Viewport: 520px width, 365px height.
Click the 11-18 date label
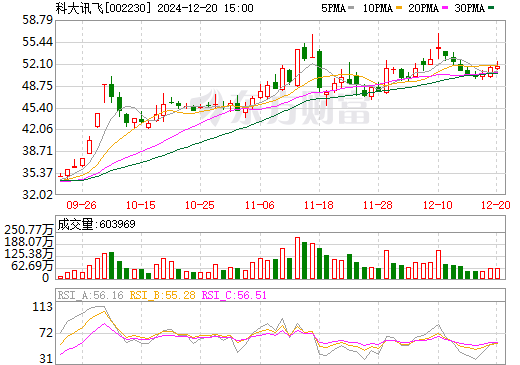[319, 205]
